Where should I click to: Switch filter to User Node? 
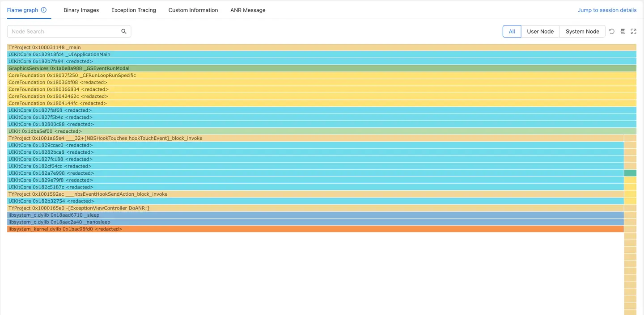(x=540, y=31)
